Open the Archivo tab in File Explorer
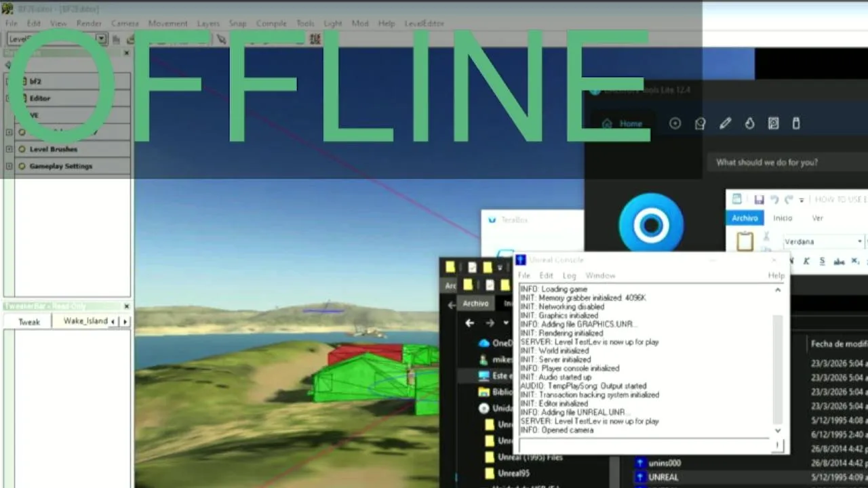 pyautogui.click(x=475, y=304)
